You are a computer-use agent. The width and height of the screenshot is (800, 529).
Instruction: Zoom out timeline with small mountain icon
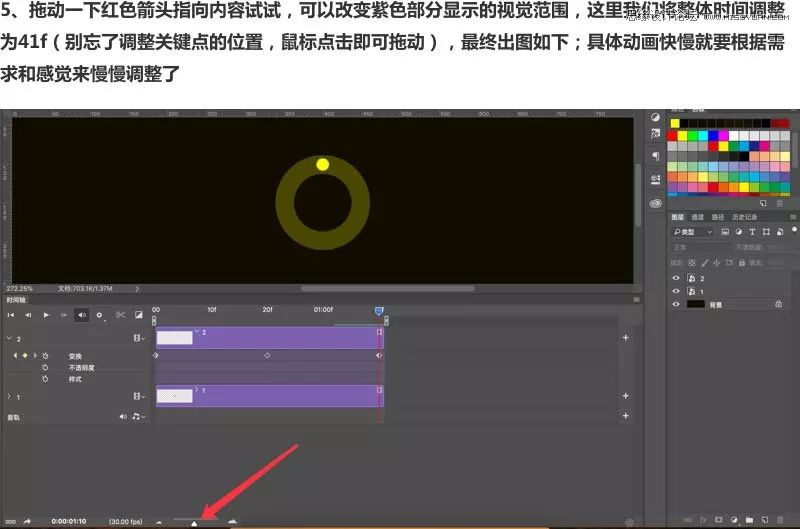[159, 522]
